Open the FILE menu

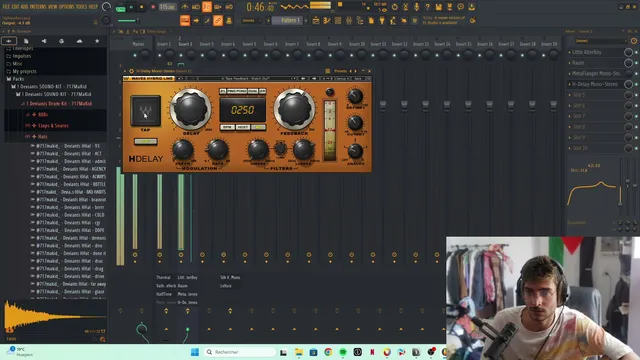(x=6, y=7)
